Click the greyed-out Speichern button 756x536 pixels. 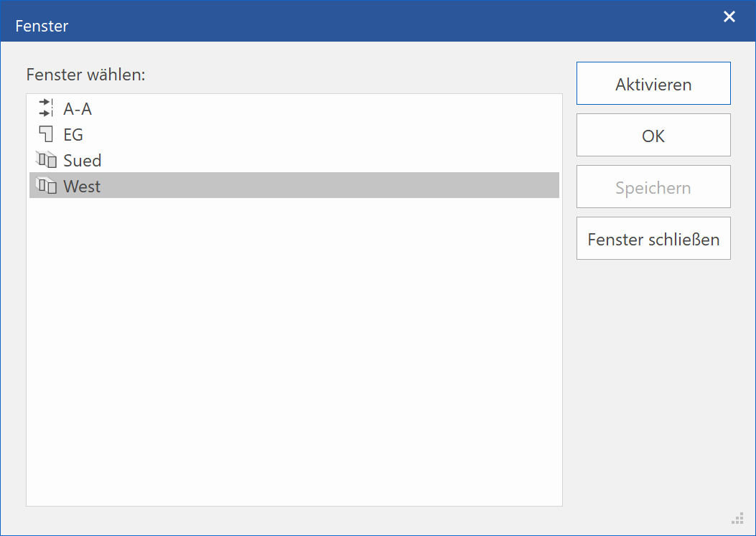[x=653, y=187]
